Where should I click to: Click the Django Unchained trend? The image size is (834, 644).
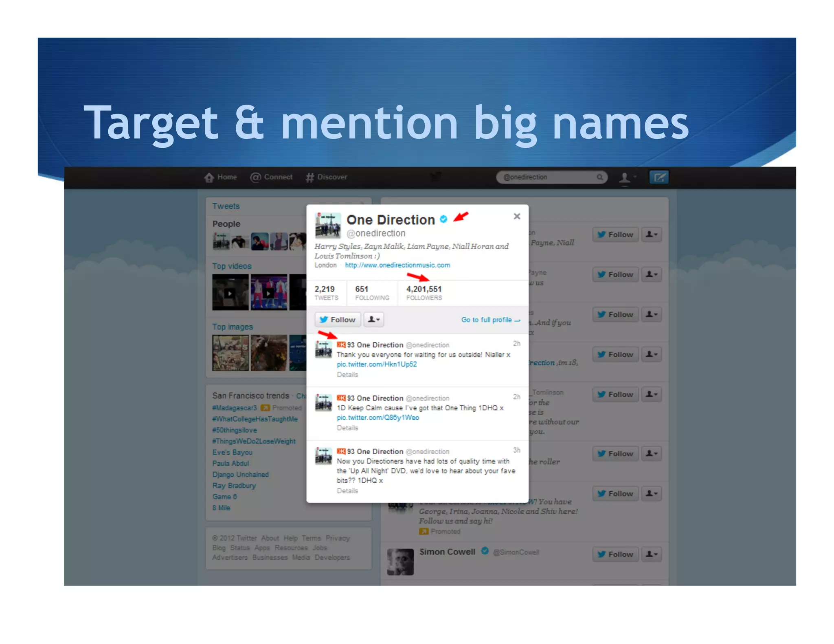tap(240, 475)
